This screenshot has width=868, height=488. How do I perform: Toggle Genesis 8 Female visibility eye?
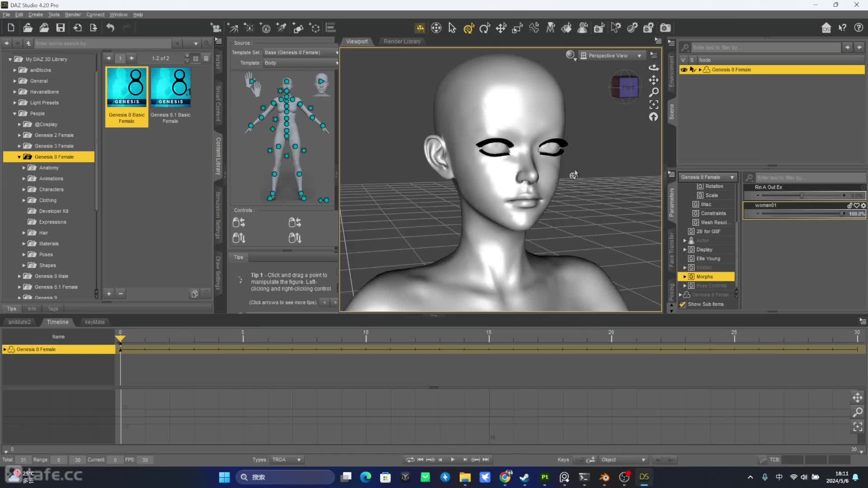point(684,70)
